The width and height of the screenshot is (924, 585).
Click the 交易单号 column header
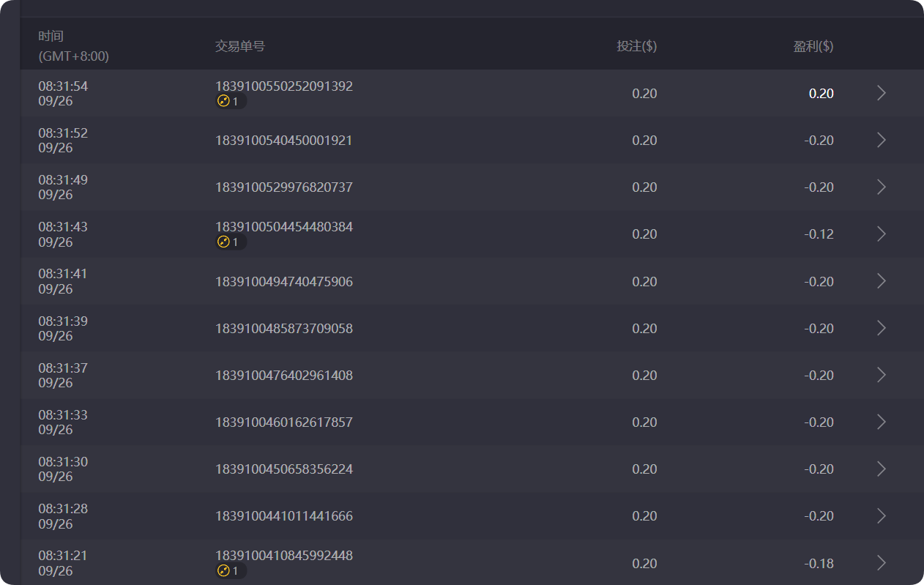(239, 46)
